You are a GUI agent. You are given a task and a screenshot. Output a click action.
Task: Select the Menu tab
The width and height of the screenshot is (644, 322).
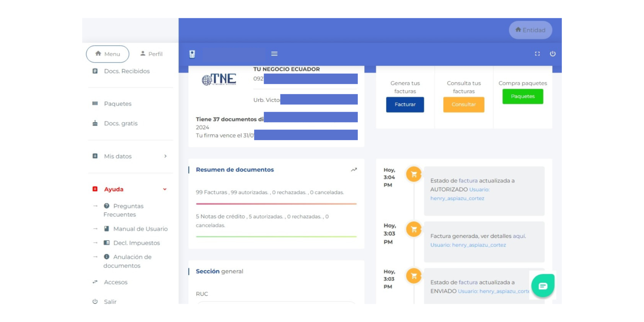coord(108,54)
